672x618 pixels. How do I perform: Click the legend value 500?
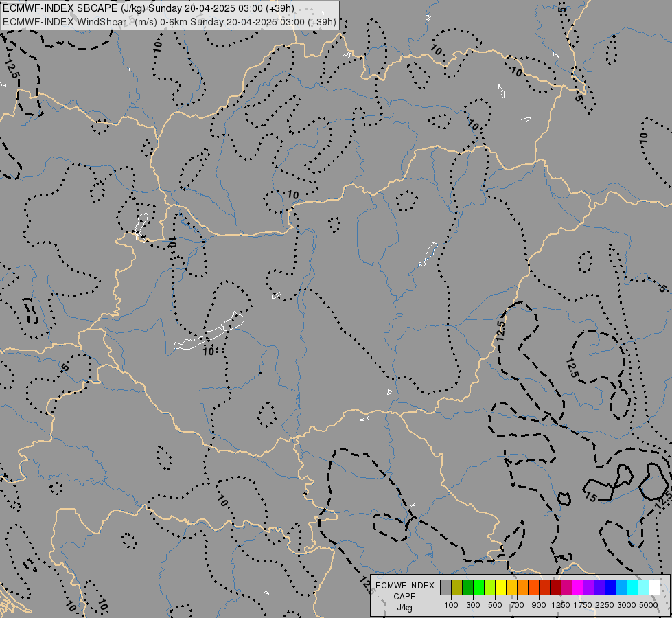(x=495, y=605)
